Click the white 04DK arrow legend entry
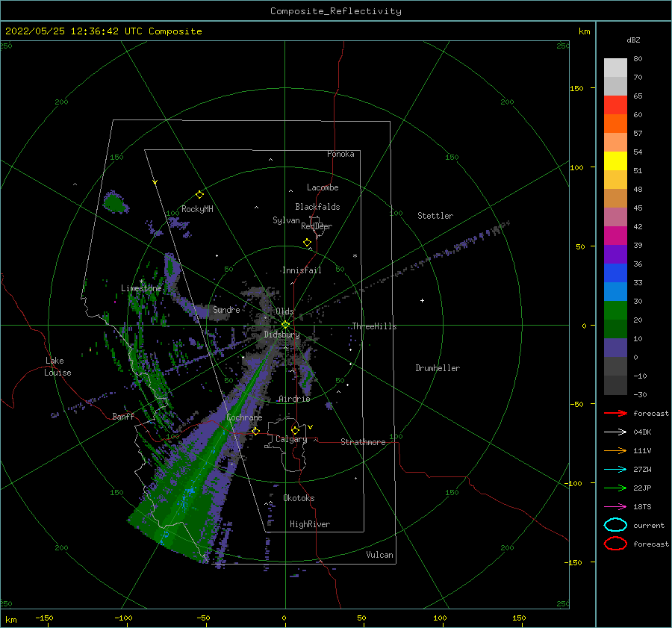 [x=615, y=432]
